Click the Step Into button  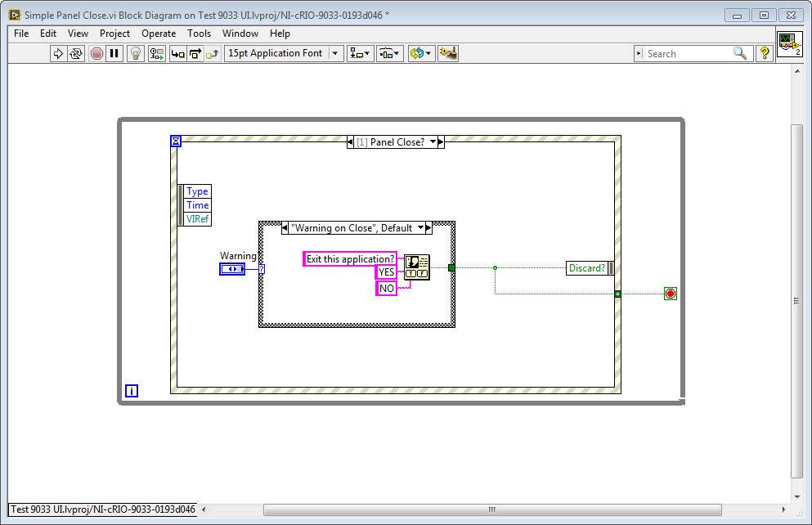177,53
